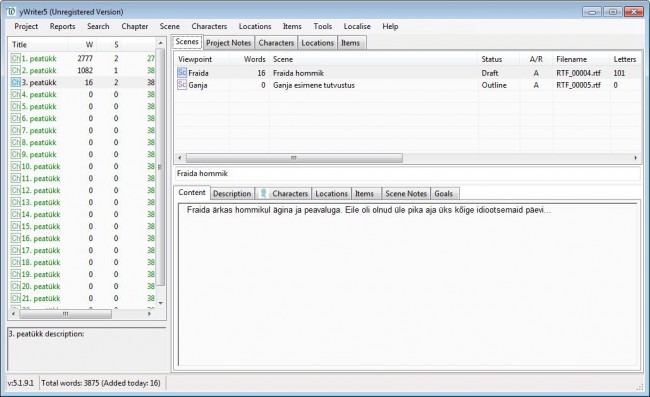
Task: Click the CH icon of 3. peatükk
Action: click(15, 82)
